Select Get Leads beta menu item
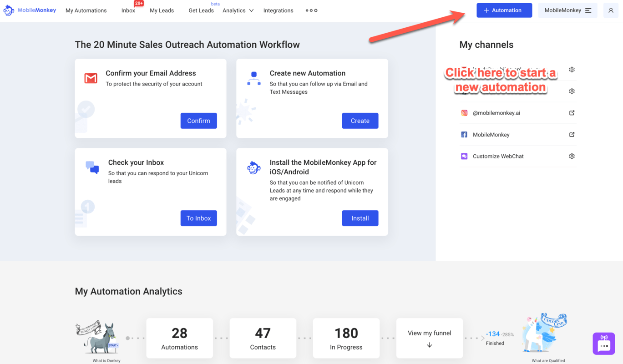 tap(201, 10)
